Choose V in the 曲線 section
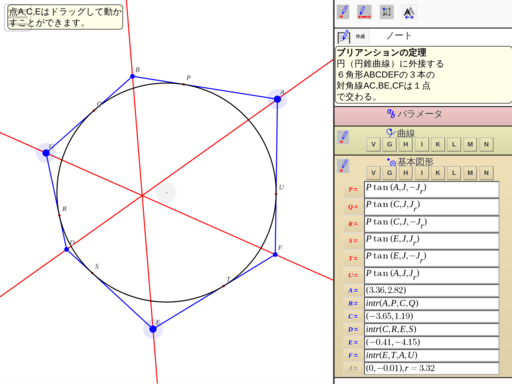The width and height of the screenshot is (512, 384). point(373,145)
